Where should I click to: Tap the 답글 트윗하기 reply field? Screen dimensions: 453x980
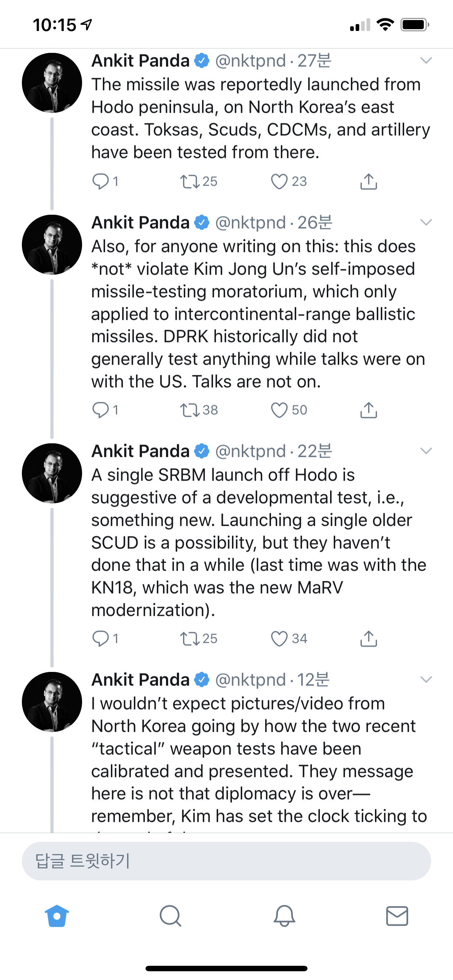[226, 861]
